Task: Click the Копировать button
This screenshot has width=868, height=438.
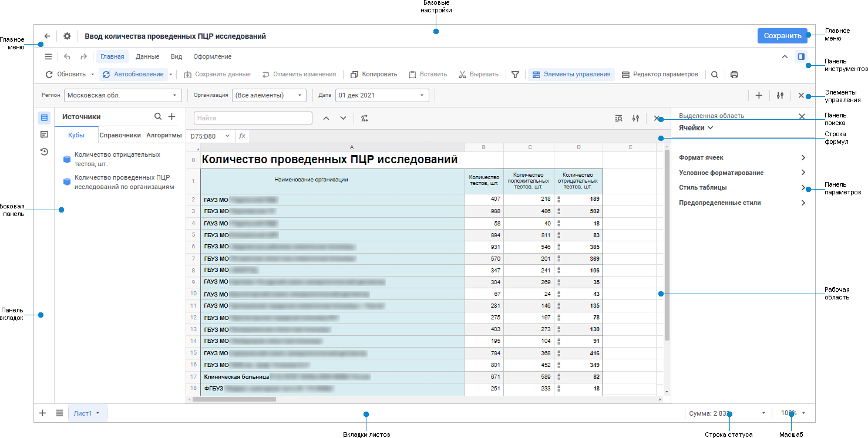Action: coord(374,75)
